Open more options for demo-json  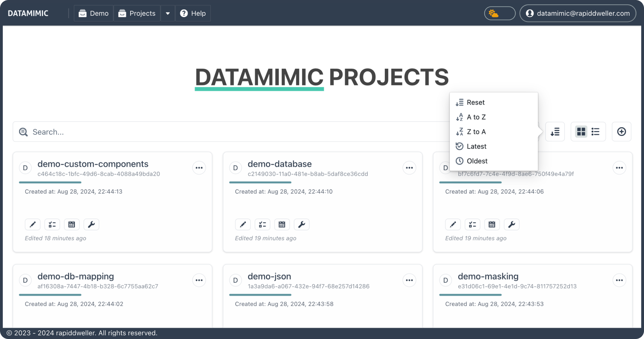(409, 280)
